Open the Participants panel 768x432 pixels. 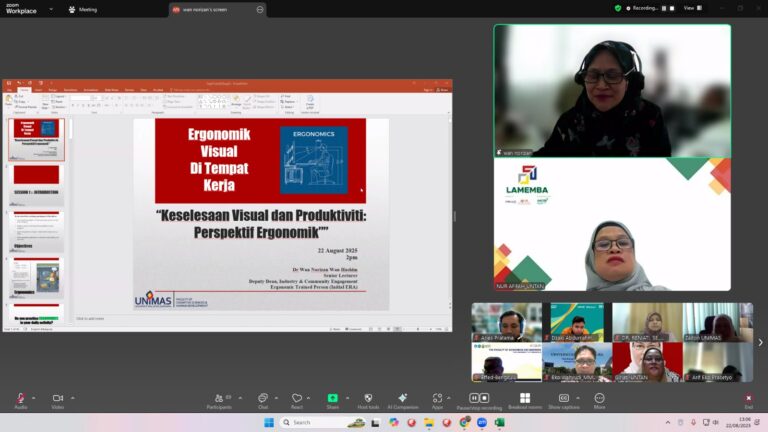219,398
